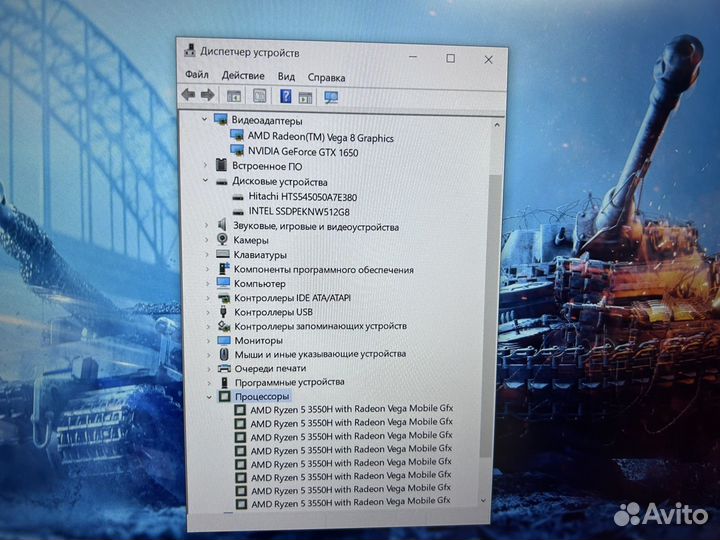
Task: Click the Контроллеры IDE ATA/ATAPI icon
Action: [224, 298]
